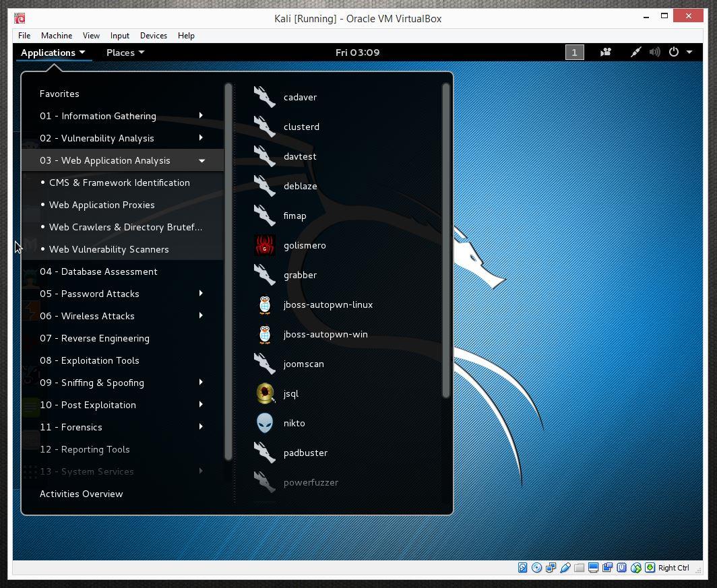Expand 06 - Wireless Attacks submenu arrow

(201, 315)
